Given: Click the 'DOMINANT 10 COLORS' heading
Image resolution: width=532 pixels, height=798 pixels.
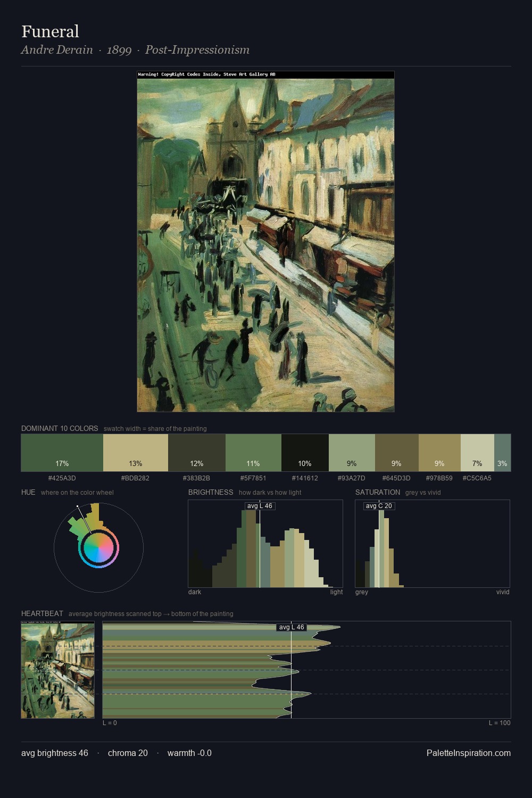Looking at the screenshot, I should [60, 428].
